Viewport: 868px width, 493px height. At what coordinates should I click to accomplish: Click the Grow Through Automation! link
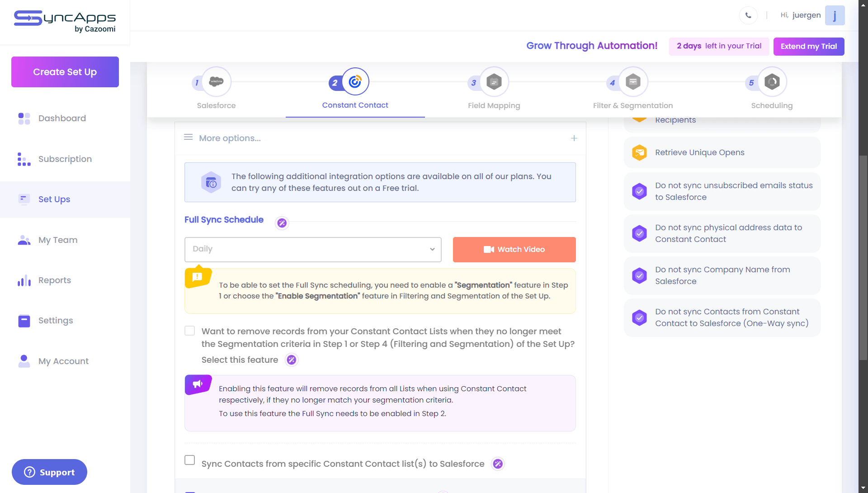click(x=592, y=46)
